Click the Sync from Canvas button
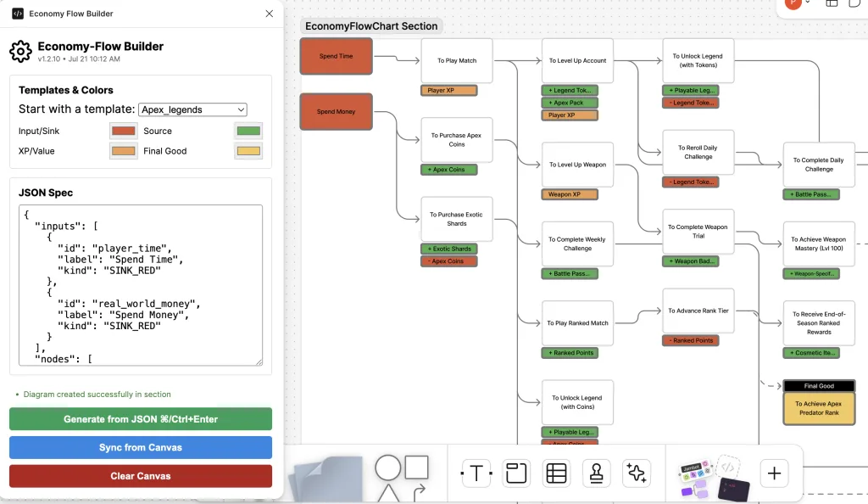The width and height of the screenshot is (868, 504). point(141,447)
